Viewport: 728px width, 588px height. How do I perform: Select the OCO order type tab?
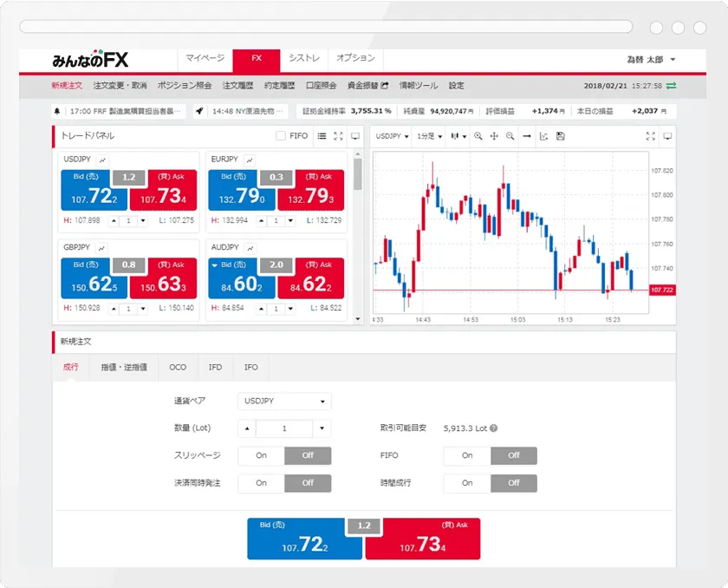click(178, 367)
